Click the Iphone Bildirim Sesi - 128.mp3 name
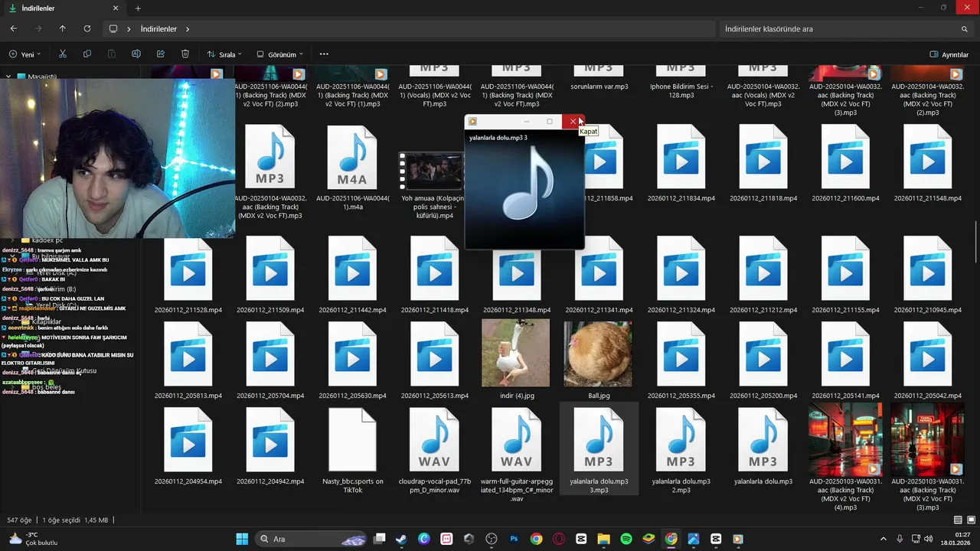Viewport: 980px width, 551px height. 681,91
